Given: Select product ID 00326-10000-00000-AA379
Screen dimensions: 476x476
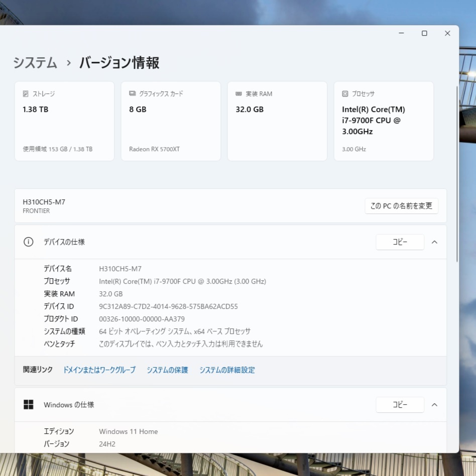Looking at the screenshot, I should click(142, 319).
